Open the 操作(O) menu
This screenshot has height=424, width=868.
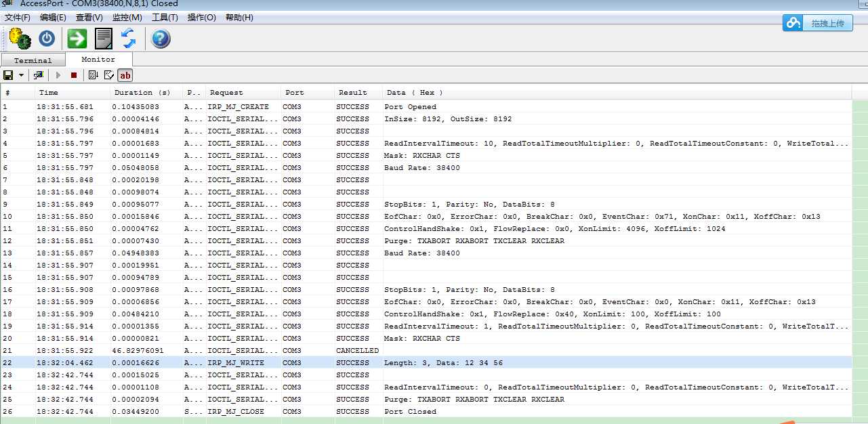(202, 18)
